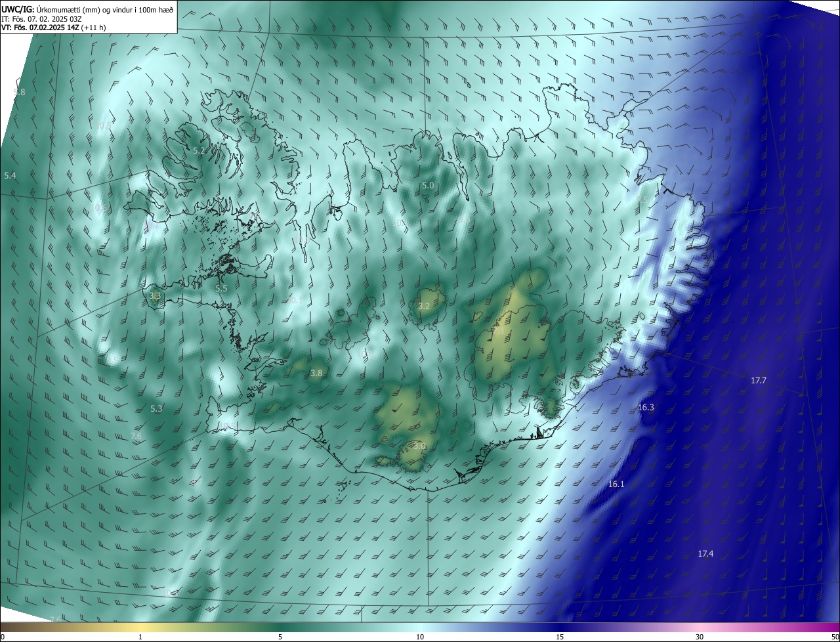Image resolution: width=840 pixels, height=642 pixels.
Task: Click the 30 tick on the color scale
Action: pos(700,637)
